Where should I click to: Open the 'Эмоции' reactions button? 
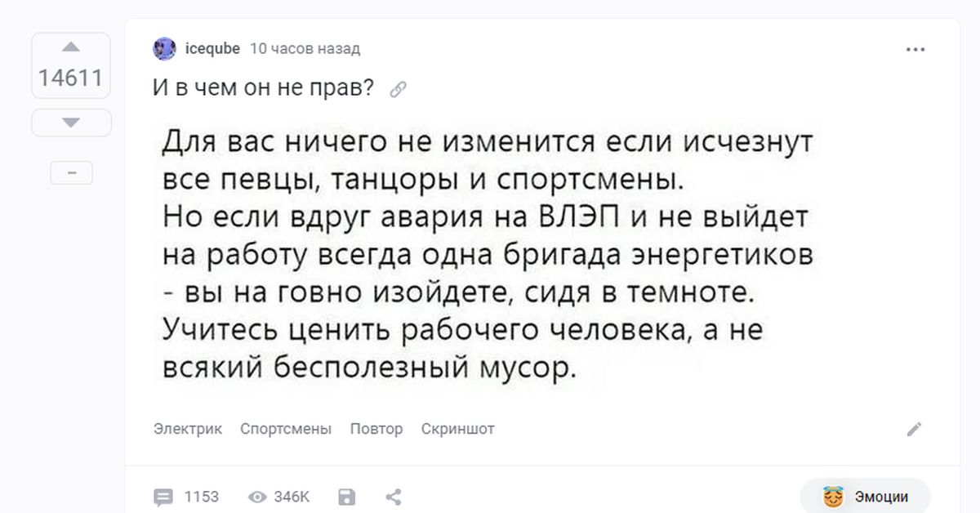pos(866,497)
